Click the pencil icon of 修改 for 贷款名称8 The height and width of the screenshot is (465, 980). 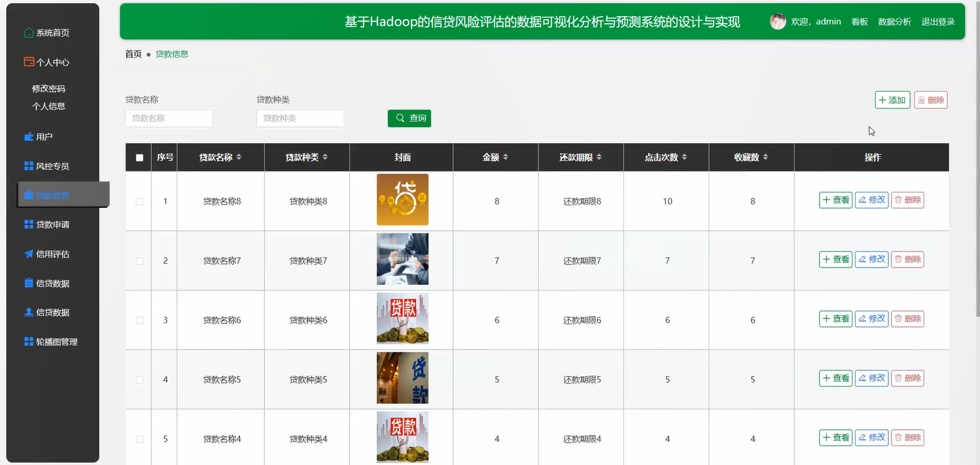(862, 200)
